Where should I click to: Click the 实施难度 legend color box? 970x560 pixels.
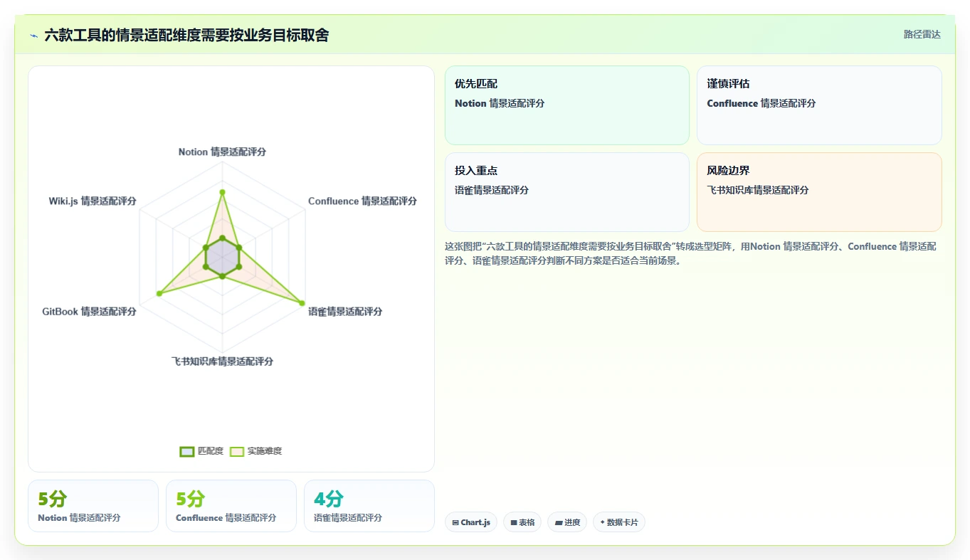pos(237,452)
